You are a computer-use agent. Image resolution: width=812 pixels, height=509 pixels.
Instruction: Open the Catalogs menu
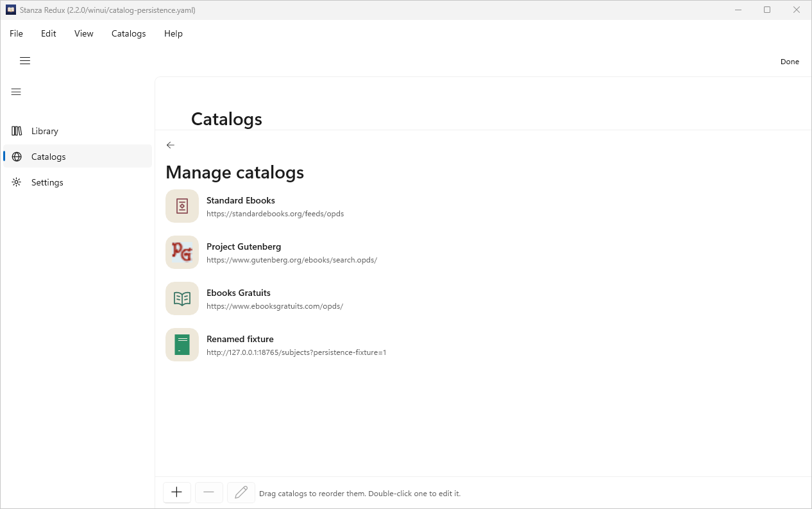(129, 33)
